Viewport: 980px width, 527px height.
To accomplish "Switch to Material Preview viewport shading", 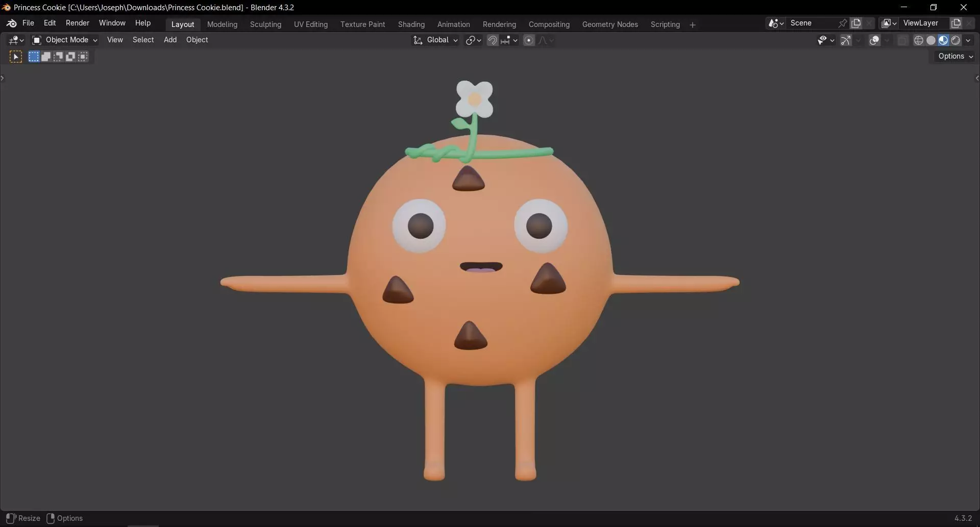I will [x=943, y=40].
